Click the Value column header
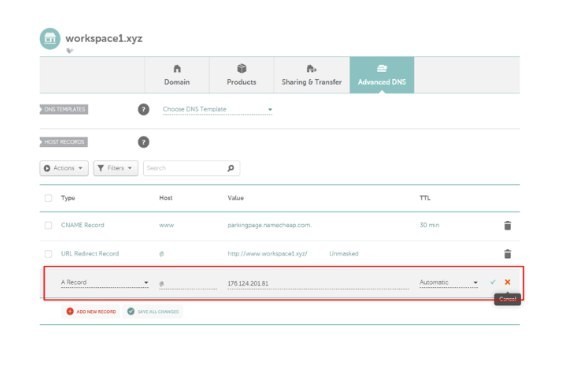Viewport: 573px width, 369px height. 236,198
